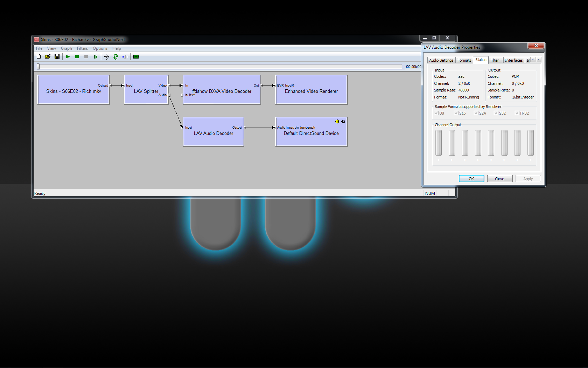
Task: Click the green insert filter icon
Action: 136,57
